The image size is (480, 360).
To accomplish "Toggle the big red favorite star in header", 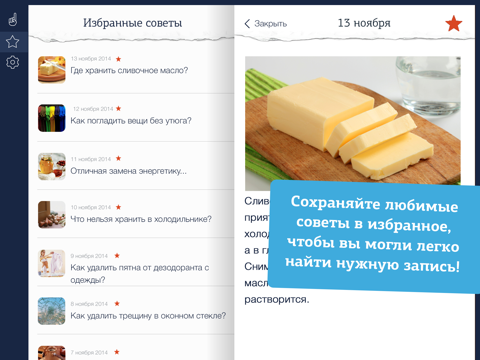I will 454,23.
